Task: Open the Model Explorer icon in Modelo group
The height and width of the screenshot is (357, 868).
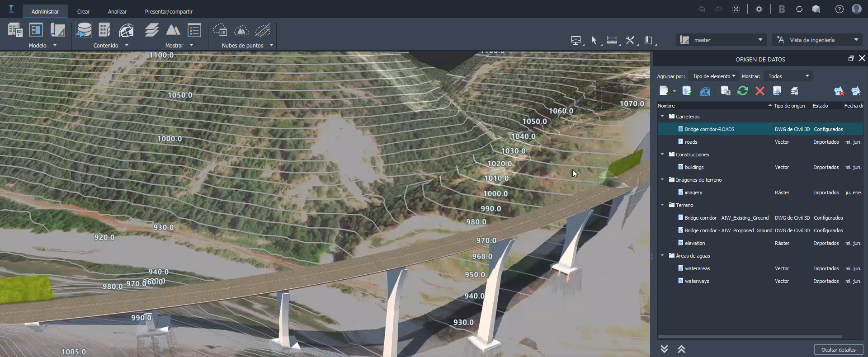Action: point(36,30)
